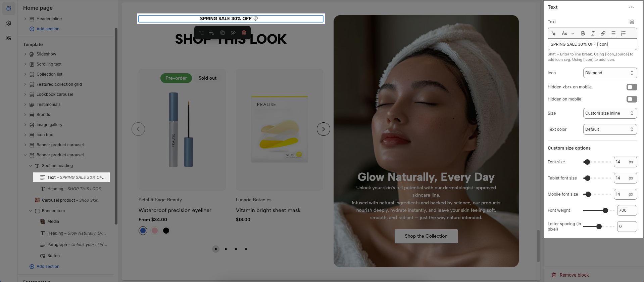This screenshot has width=644, height=282.
Task: Select the Icon box section row
Action: point(45,135)
